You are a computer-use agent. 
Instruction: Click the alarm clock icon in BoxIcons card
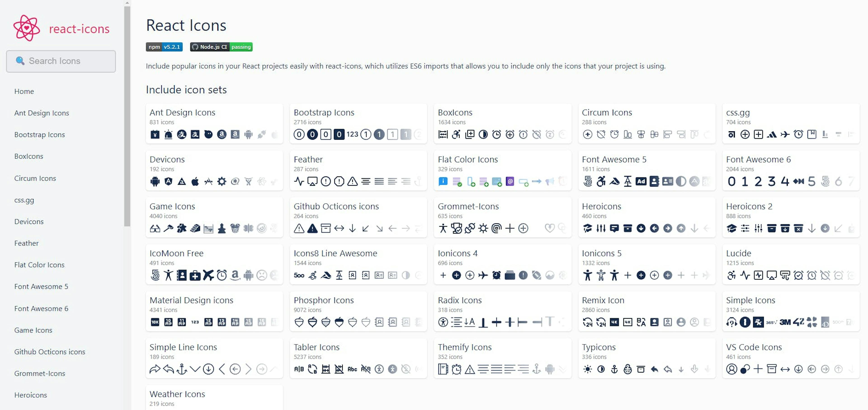click(496, 134)
